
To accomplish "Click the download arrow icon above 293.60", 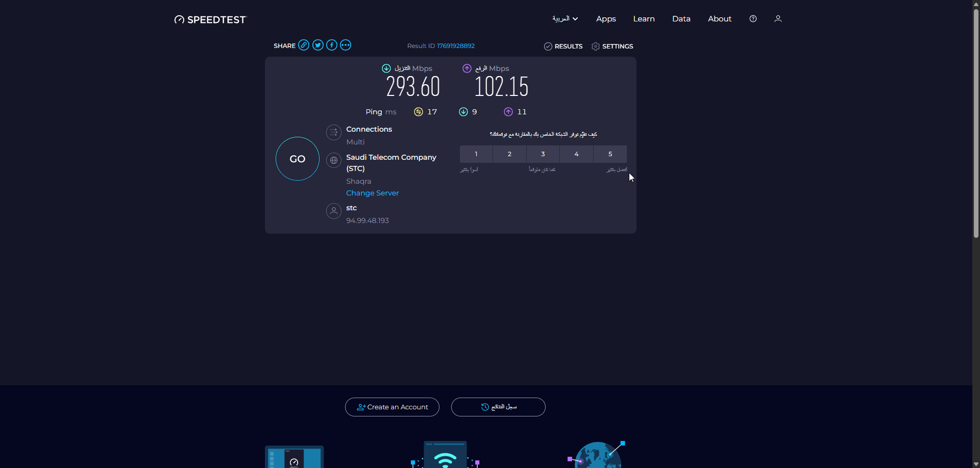I will [386, 68].
